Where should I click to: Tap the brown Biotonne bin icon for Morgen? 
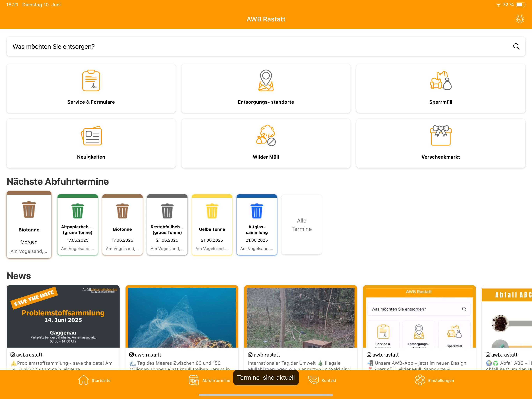coord(29,209)
